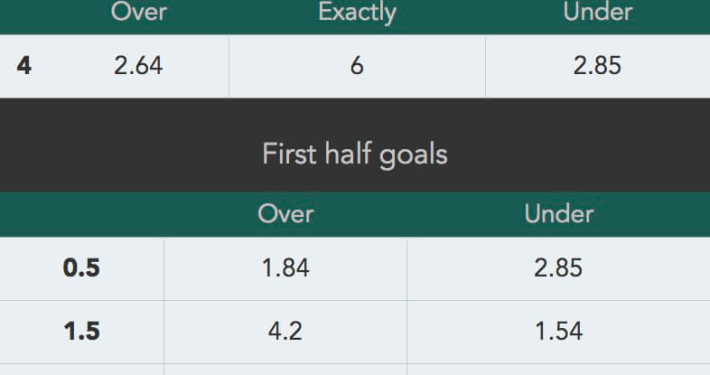Click partially visible cell beneath 4.2 odds
Screen dimensions: 710x375
285,370
